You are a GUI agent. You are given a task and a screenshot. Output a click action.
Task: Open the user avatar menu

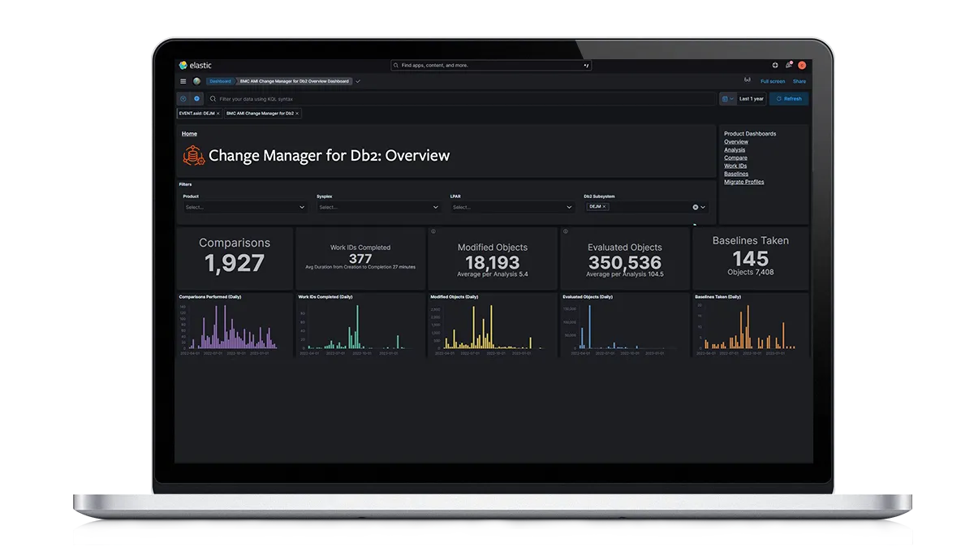[802, 65]
